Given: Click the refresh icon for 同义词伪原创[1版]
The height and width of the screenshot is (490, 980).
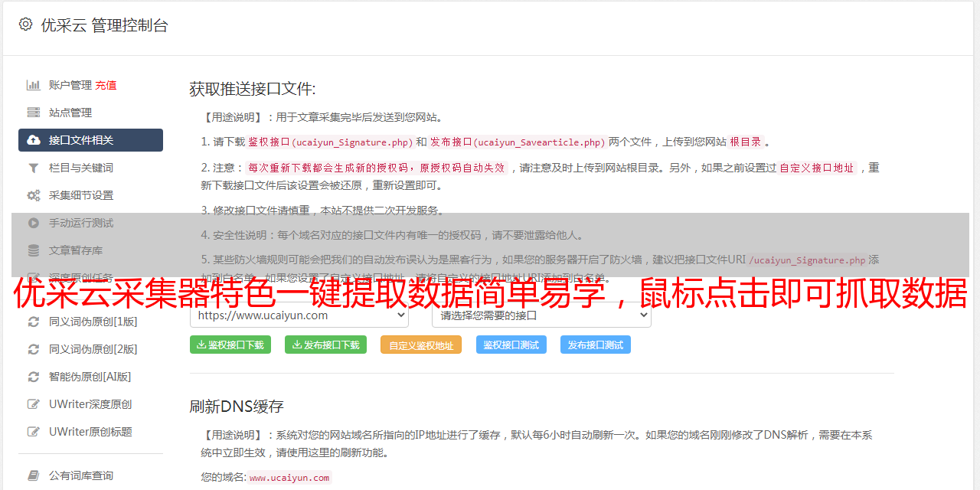Looking at the screenshot, I should click(x=34, y=322).
